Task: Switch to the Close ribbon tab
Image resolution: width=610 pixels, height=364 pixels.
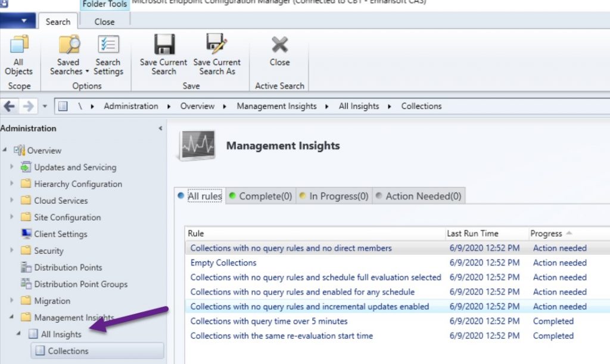Action: [x=104, y=21]
